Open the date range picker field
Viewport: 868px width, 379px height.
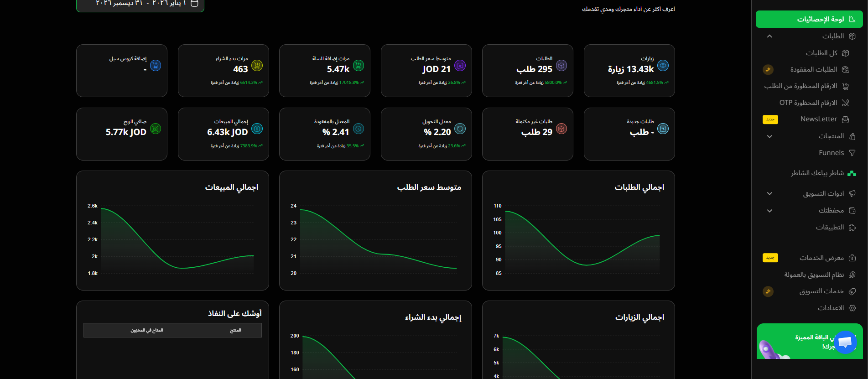click(140, 4)
